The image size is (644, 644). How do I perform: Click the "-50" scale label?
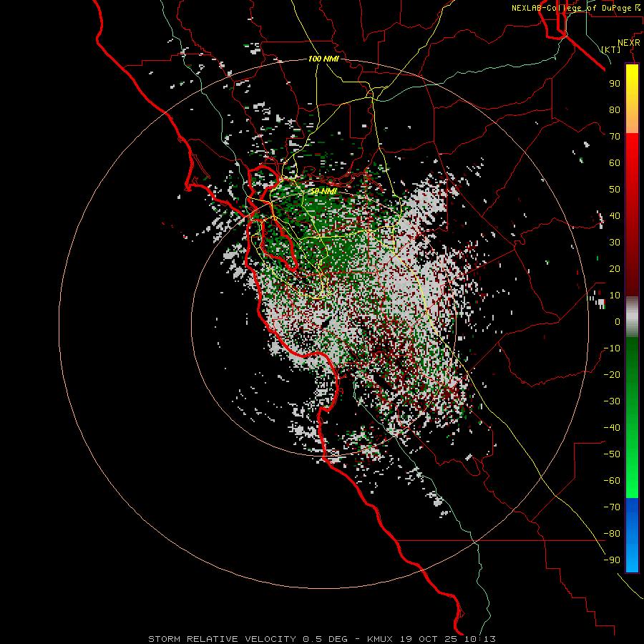coord(612,454)
